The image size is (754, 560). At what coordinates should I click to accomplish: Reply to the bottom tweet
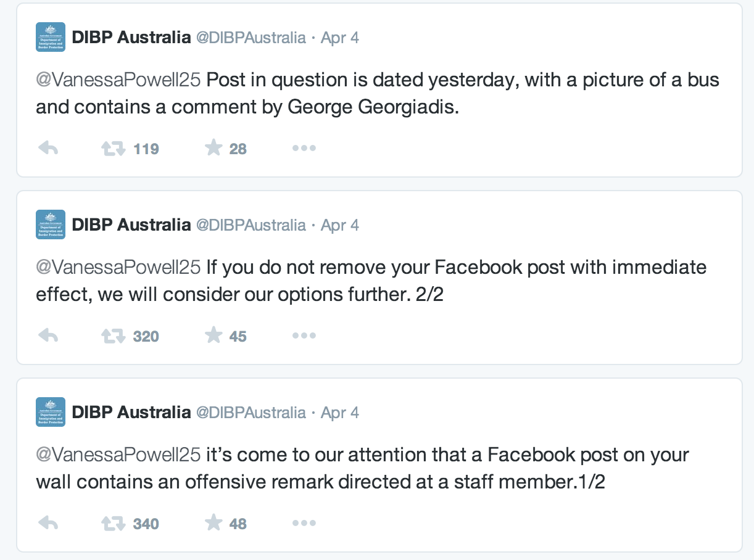click(49, 523)
